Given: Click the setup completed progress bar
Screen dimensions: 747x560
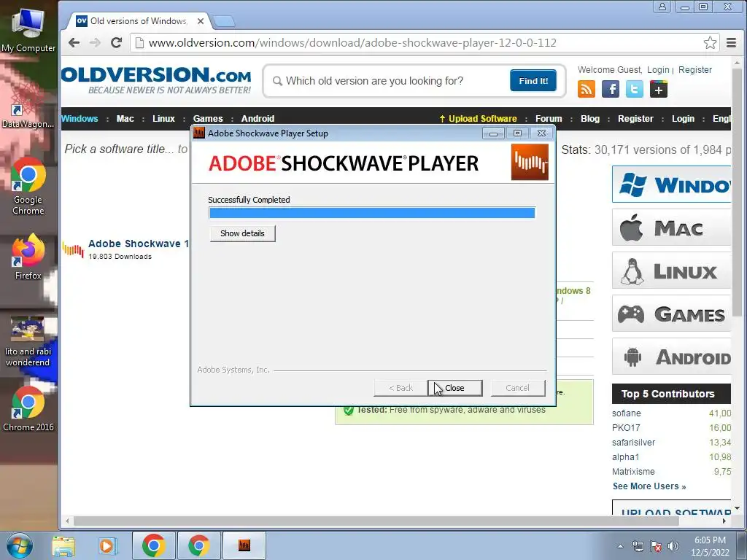Looking at the screenshot, I should pyautogui.click(x=372, y=212).
